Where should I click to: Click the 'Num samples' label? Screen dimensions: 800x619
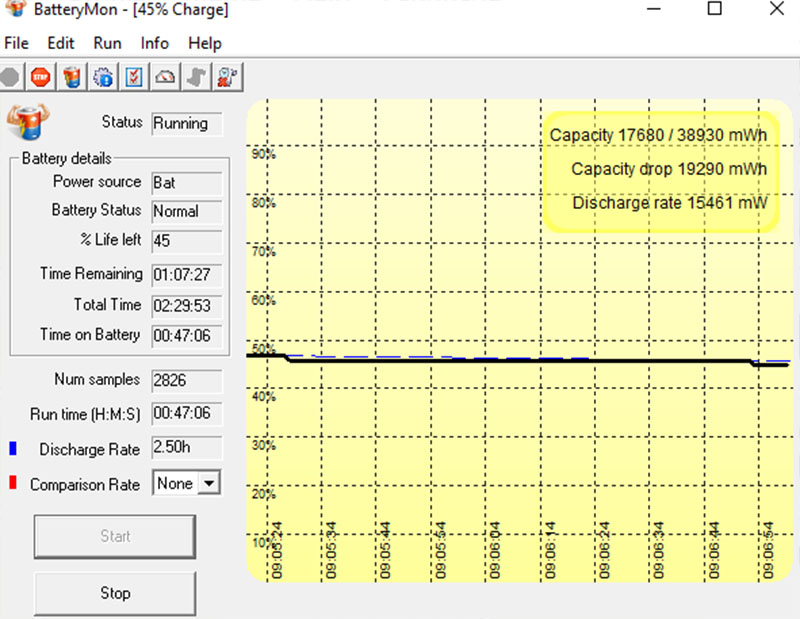[97, 380]
